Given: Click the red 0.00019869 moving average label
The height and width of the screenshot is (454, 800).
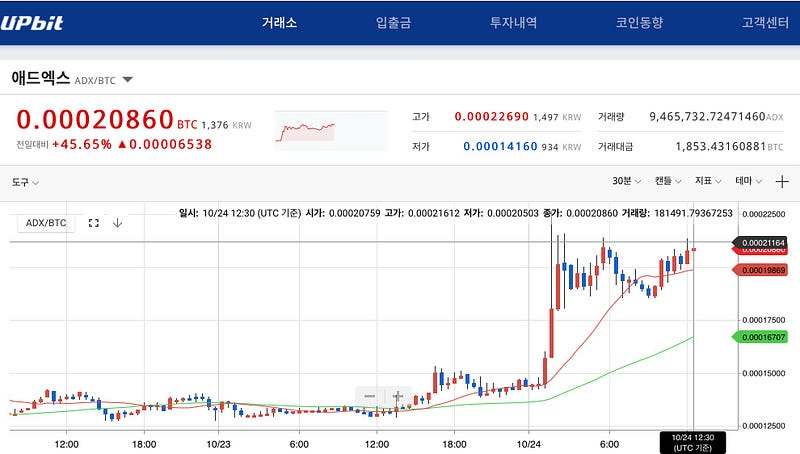Looking at the screenshot, I should 760,270.
